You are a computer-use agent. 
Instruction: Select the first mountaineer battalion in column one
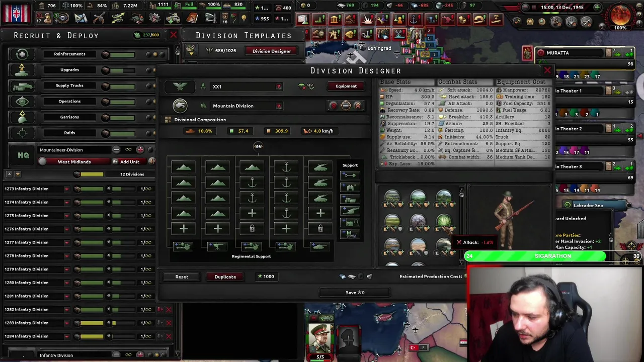click(183, 167)
